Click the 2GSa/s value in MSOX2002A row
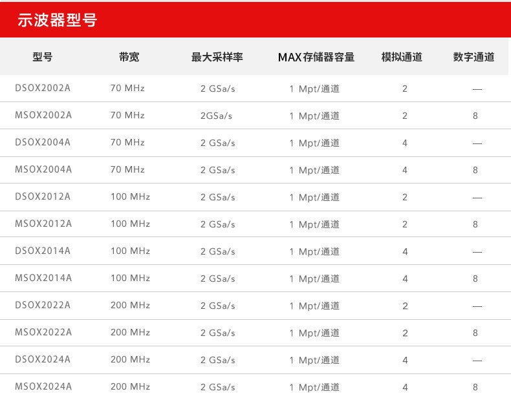Image resolution: width=511 pixels, height=420 pixels. 216,116
